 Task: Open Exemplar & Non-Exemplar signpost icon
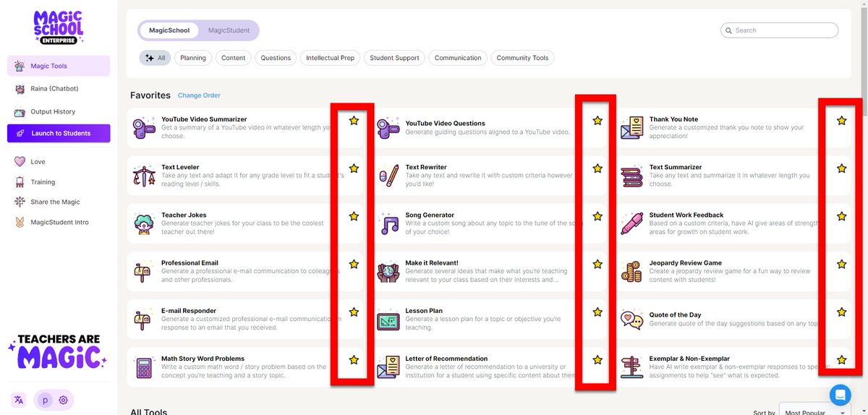(x=631, y=367)
